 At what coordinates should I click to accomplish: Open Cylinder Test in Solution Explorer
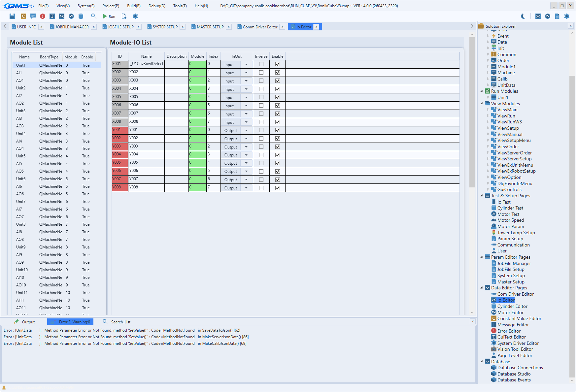pyautogui.click(x=510, y=208)
